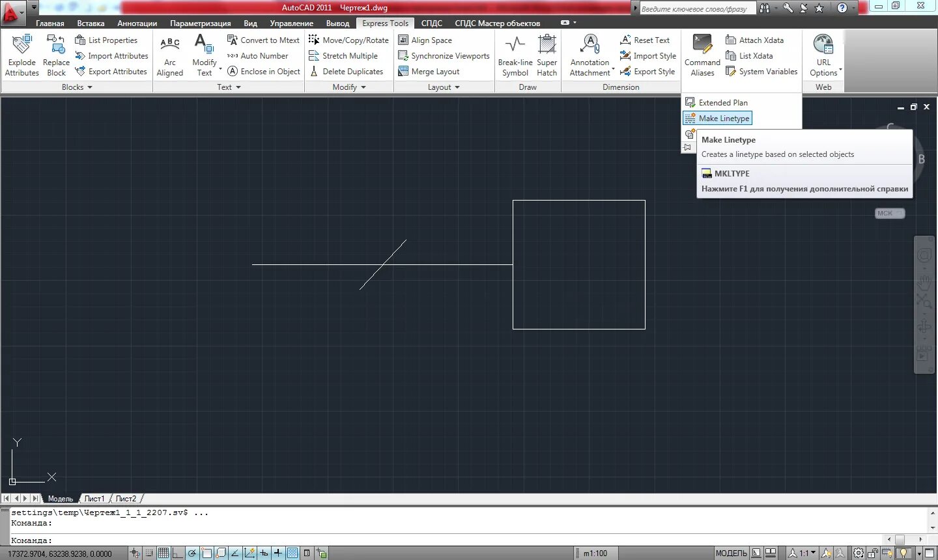Screen dimensions: 938x560
Task: Click Move/Copy/Rotate tool
Action: [348, 40]
